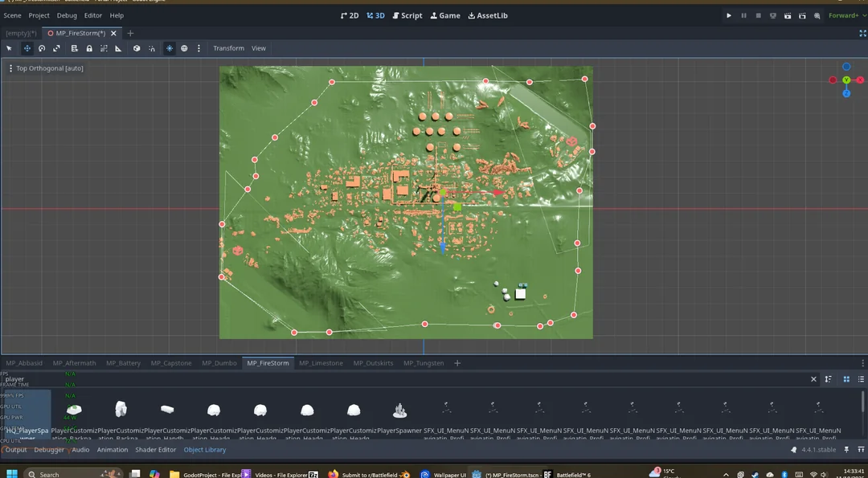Open the AssetLib workspace
This screenshot has width=868, height=478.
(x=488, y=15)
